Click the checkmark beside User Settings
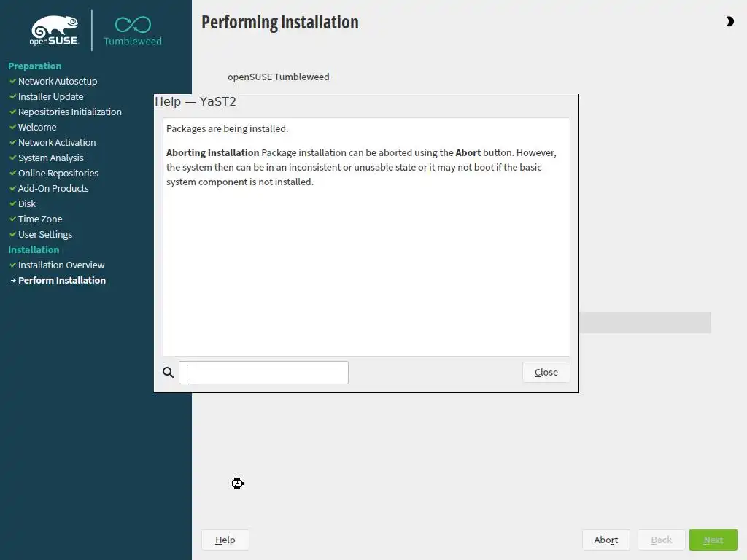The height and width of the screenshot is (560, 747). coord(13,234)
